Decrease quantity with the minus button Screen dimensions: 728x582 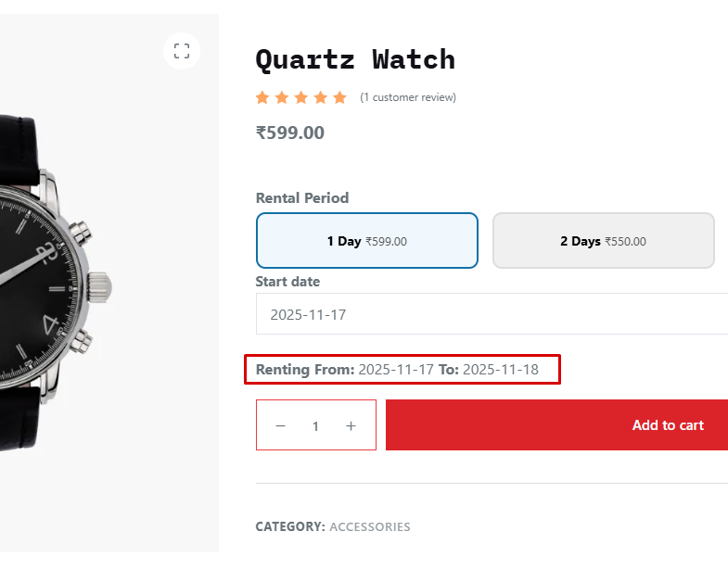[280, 426]
